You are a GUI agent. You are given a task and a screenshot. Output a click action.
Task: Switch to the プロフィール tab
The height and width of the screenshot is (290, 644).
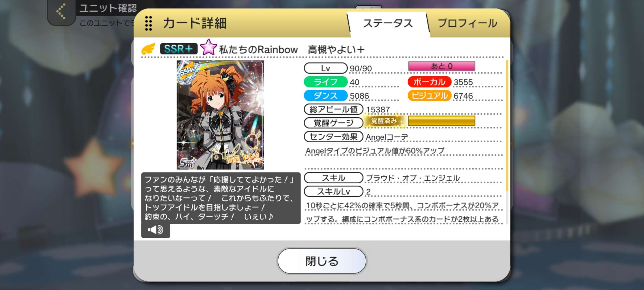[467, 23]
